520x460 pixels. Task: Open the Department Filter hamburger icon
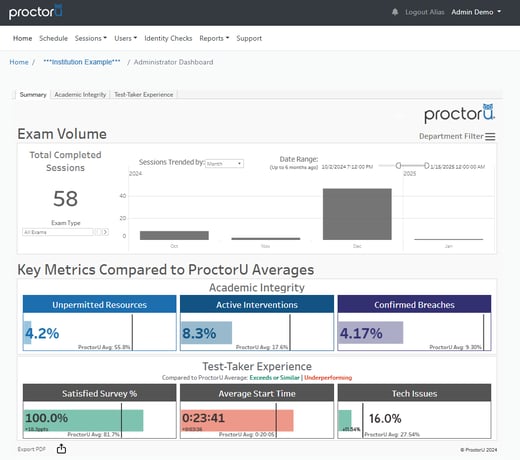pos(490,136)
